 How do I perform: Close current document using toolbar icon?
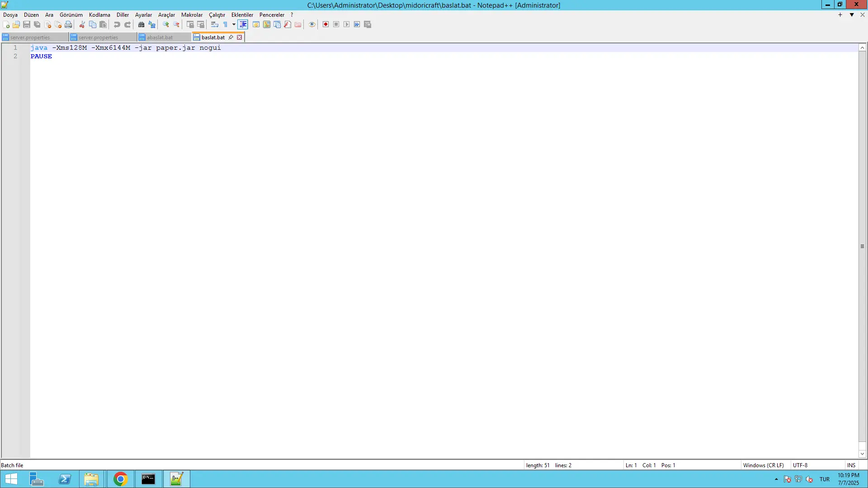48,24
